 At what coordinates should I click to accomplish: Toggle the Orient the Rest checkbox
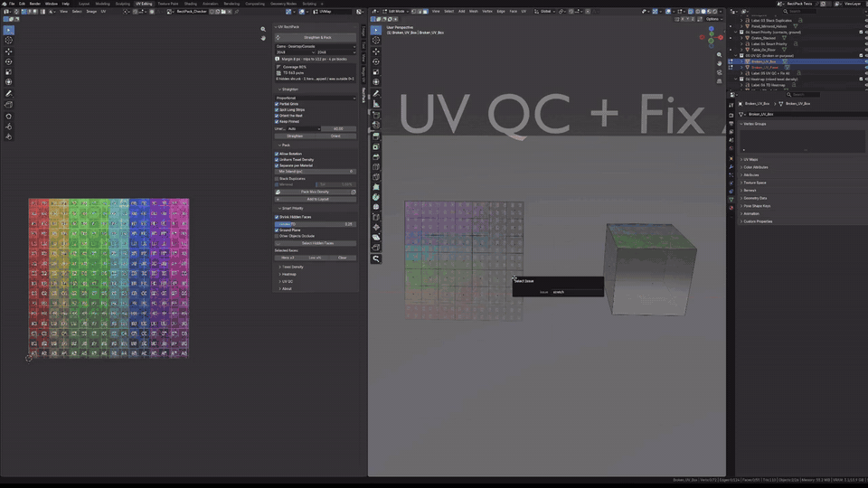coord(277,116)
